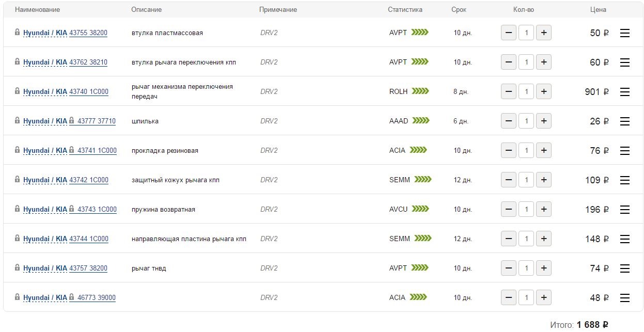Open row menu for направляющая пластина рычага кпп
Viewport: 644px width, 332px height.
[x=624, y=239]
